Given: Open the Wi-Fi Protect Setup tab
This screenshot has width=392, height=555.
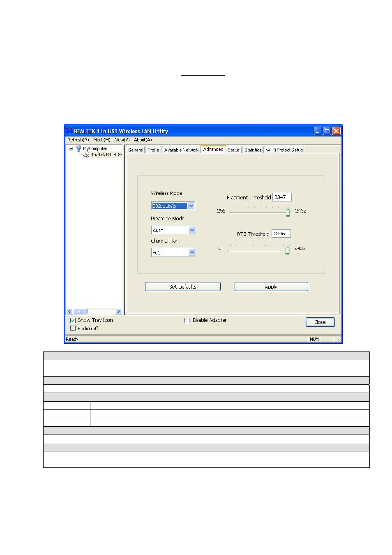Looking at the screenshot, I should coord(284,150).
